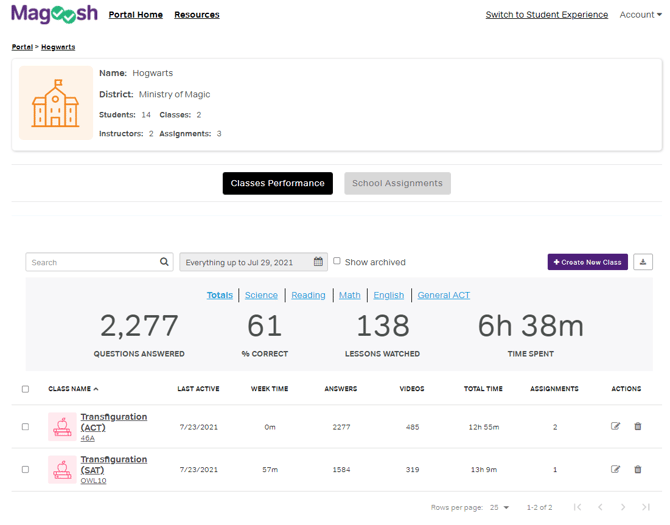This screenshot has width=670, height=525.
Task: Select the Science totals tab
Action: click(261, 295)
